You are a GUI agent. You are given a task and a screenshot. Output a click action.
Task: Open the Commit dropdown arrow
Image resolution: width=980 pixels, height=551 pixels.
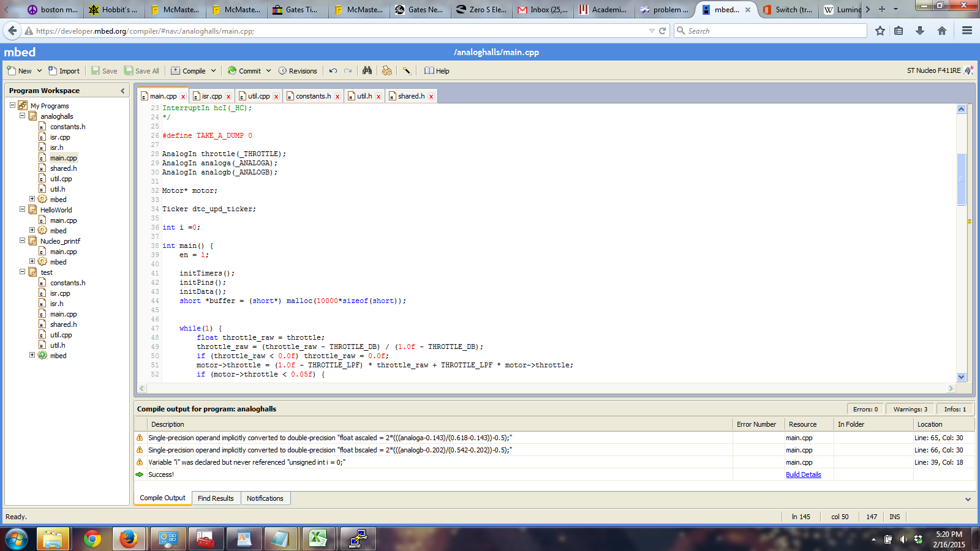(x=268, y=71)
